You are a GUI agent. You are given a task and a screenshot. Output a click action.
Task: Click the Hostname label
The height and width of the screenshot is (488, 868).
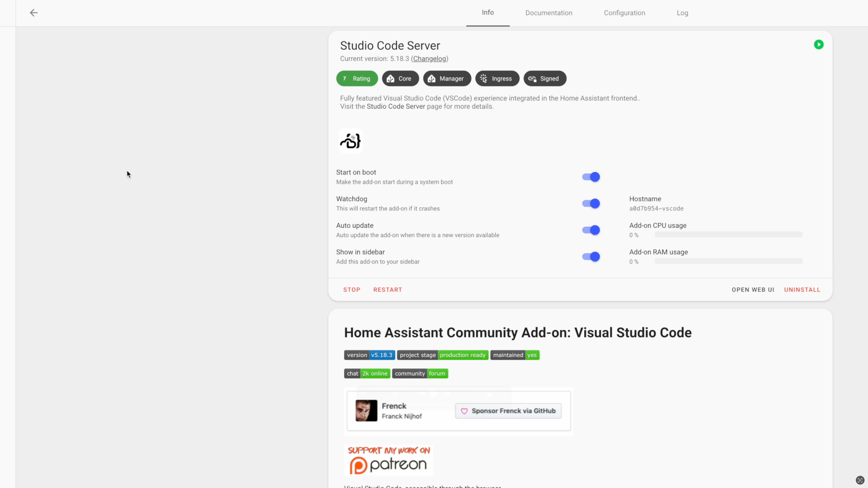coord(645,199)
